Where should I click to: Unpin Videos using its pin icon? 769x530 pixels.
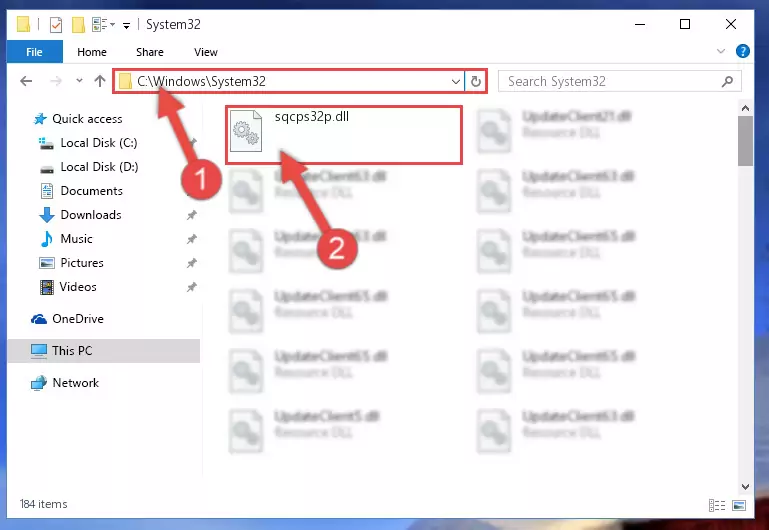click(x=191, y=287)
